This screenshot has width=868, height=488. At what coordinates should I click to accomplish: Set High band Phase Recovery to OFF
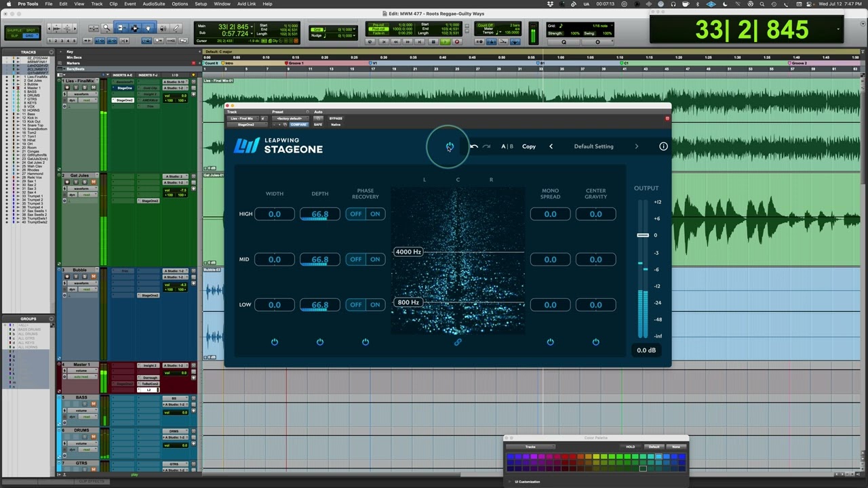tap(356, 214)
